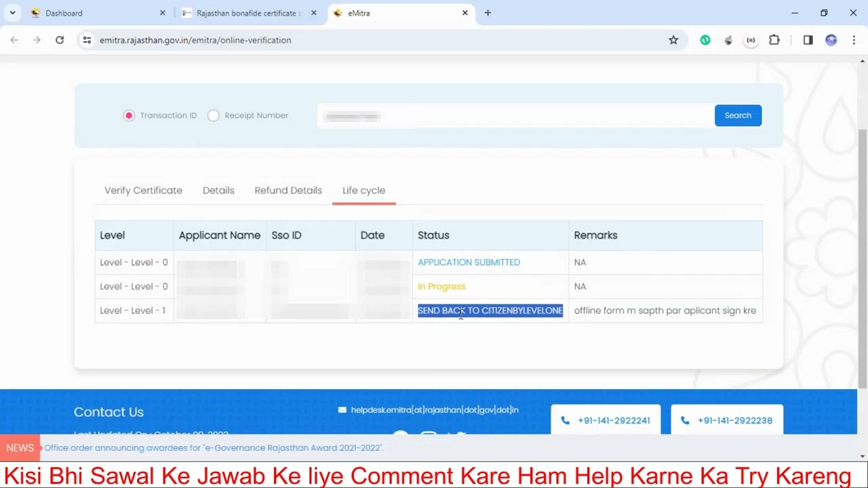The width and height of the screenshot is (868, 488).
Task: Close the Rajasthan bonafide certificate tab
Action: point(313,13)
